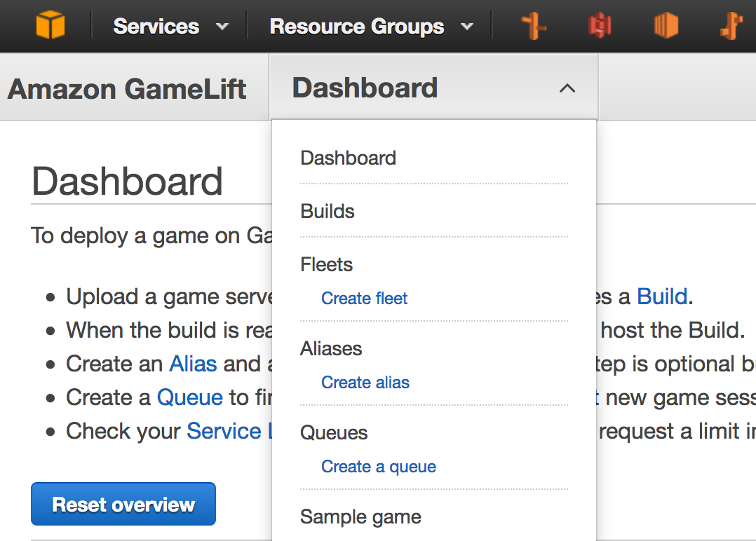Viewport: 756px width, 541px height.
Task: Go to Fleets in the menu
Action: coord(326,264)
